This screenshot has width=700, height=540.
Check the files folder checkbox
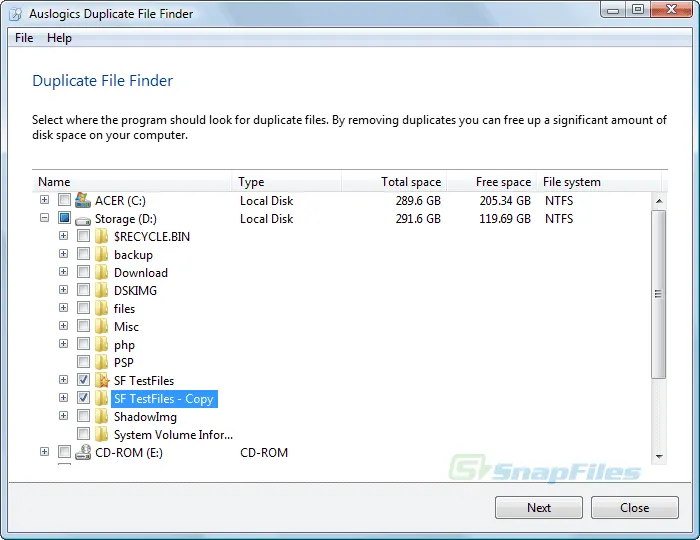click(83, 307)
